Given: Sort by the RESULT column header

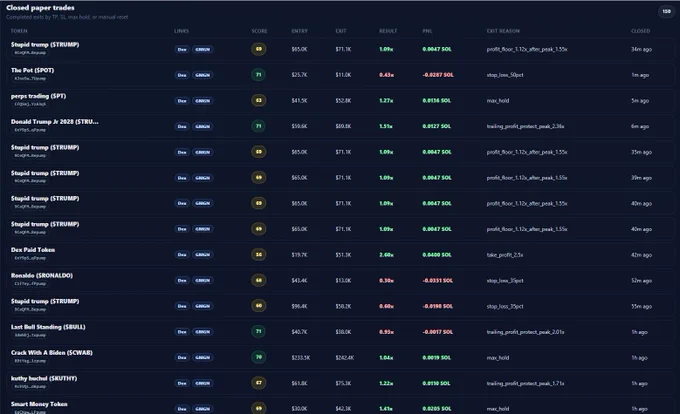Looking at the screenshot, I should [388, 31].
